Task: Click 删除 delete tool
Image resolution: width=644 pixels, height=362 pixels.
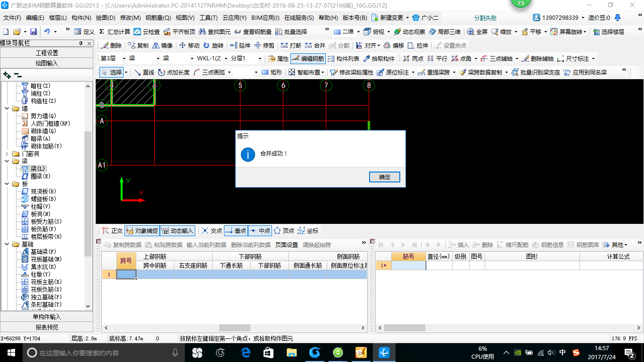Action: click(x=111, y=45)
